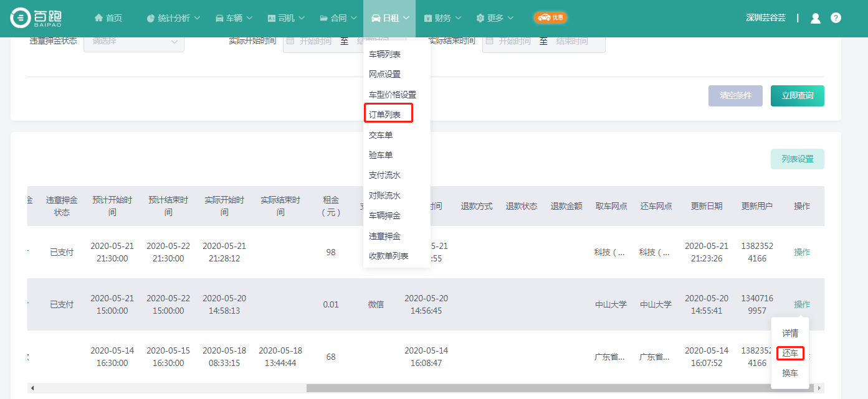Open the 更多 dropdown menu
The height and width of the screenshot is (399, 868).
coord(495,18)
